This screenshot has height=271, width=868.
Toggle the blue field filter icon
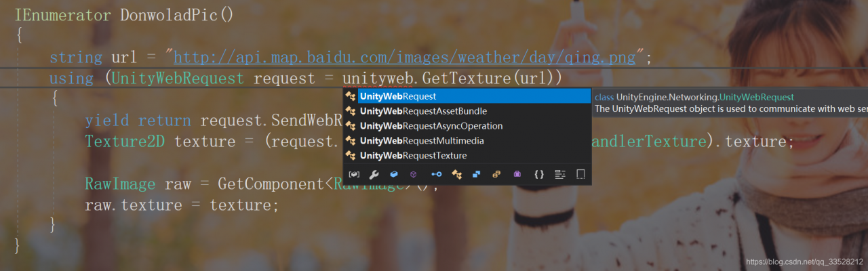tap(393, 174)
